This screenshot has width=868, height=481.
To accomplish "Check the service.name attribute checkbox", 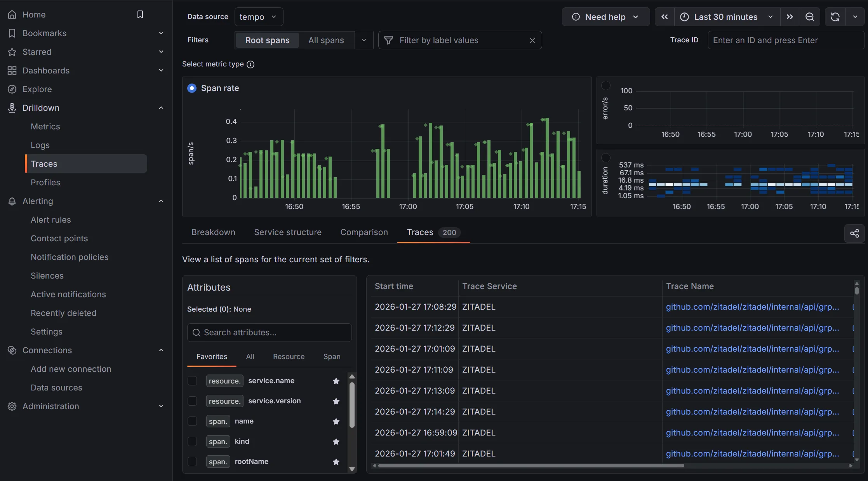I will tap(192, 381).
